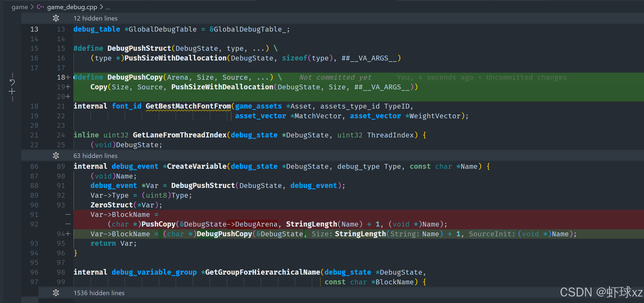Image resolution: width=644 pixels, height=303 pixels.
Task: Expand the 1536 hidden lines region
Action: click(99, 293)
